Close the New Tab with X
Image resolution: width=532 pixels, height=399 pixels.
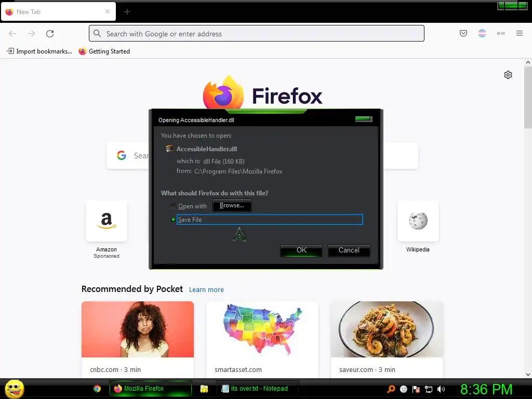(108, 11)
